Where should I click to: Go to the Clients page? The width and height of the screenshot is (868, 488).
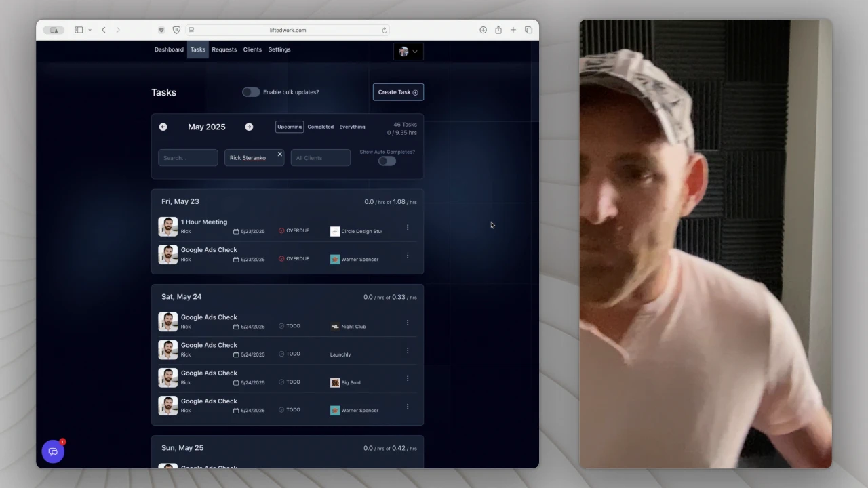(252, 49)
